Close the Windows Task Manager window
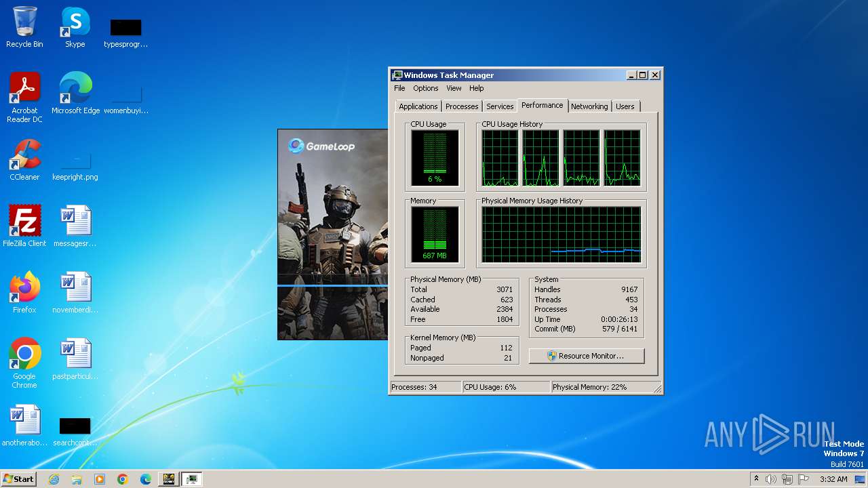Viewport: 868px width, 488px height. [x=655, y=75]
